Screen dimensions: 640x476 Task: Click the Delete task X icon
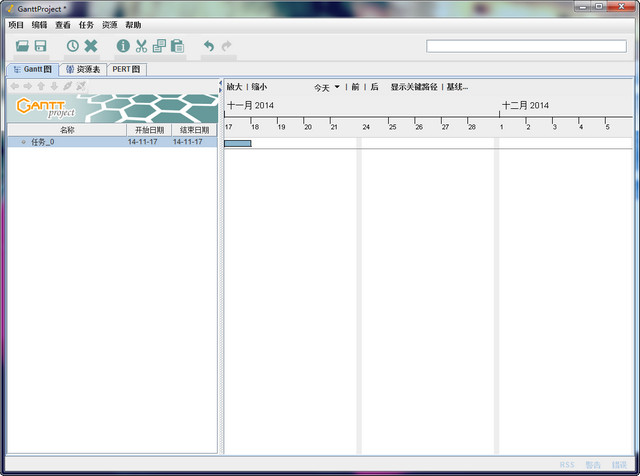(x=91, y=46)
